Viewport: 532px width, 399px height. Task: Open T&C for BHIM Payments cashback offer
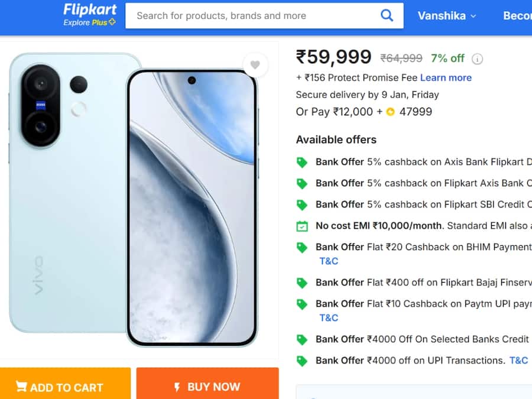(x=329, y=261)
